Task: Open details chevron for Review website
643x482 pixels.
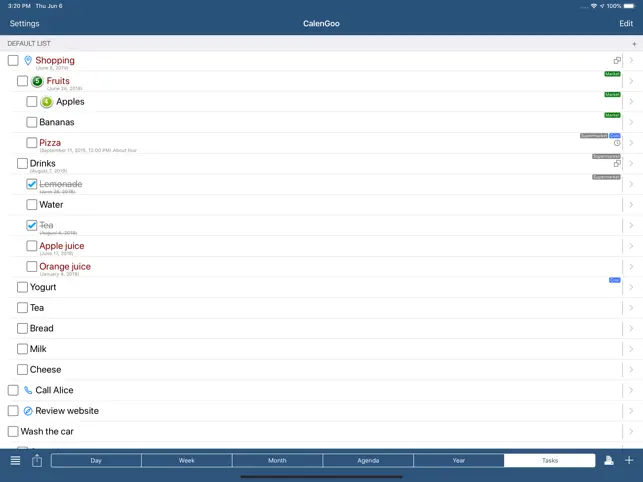Action: click(632, 411)
